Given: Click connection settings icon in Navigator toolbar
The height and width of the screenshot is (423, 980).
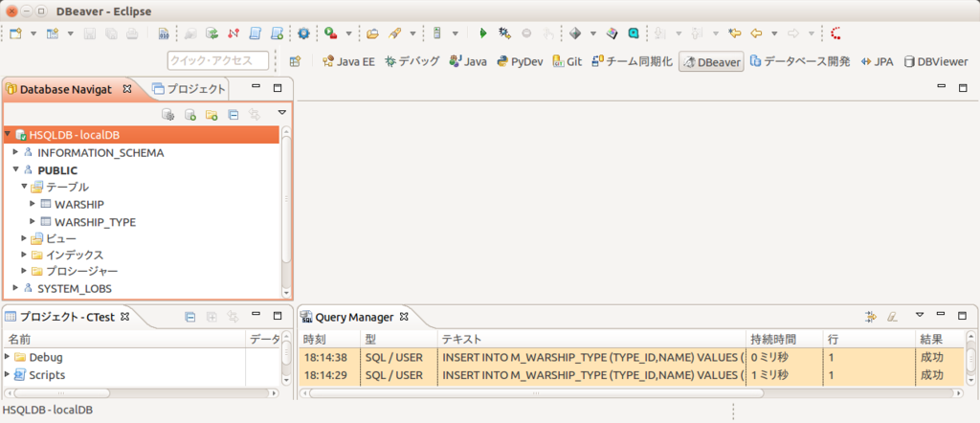Looking at the screenshot, I should click(x=167, y=114).
